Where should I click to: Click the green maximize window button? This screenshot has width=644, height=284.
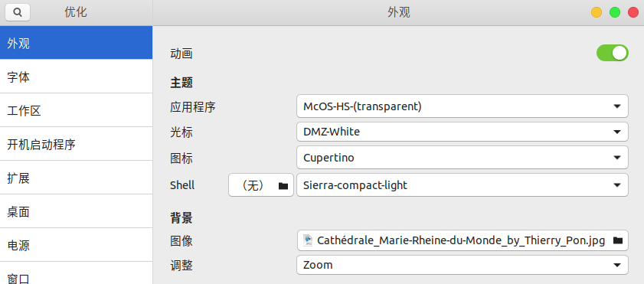[x=615, y=12]
